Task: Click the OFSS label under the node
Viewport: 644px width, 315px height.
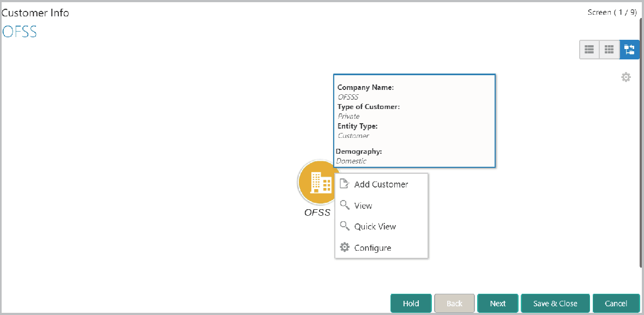Action: pos(317,213)
